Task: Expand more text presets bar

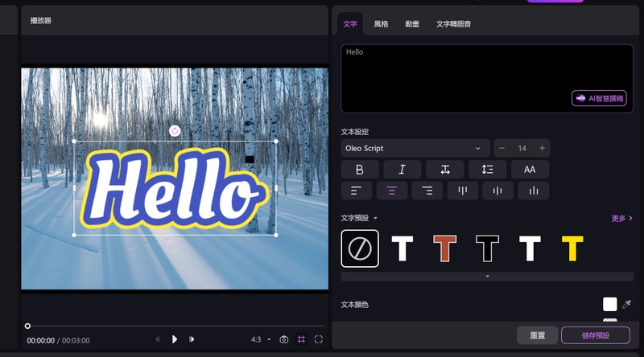Action: click(x=487, y=277)
